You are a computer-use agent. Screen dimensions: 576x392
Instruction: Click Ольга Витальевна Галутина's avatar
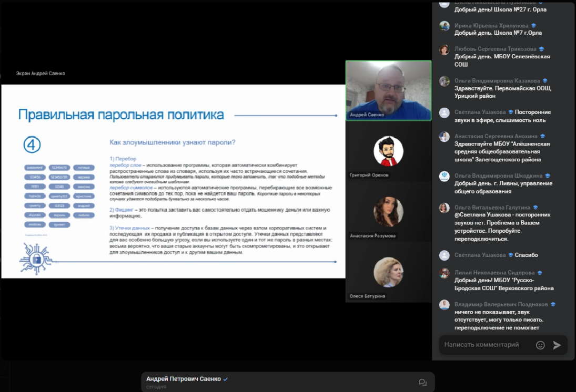point(444,208)
